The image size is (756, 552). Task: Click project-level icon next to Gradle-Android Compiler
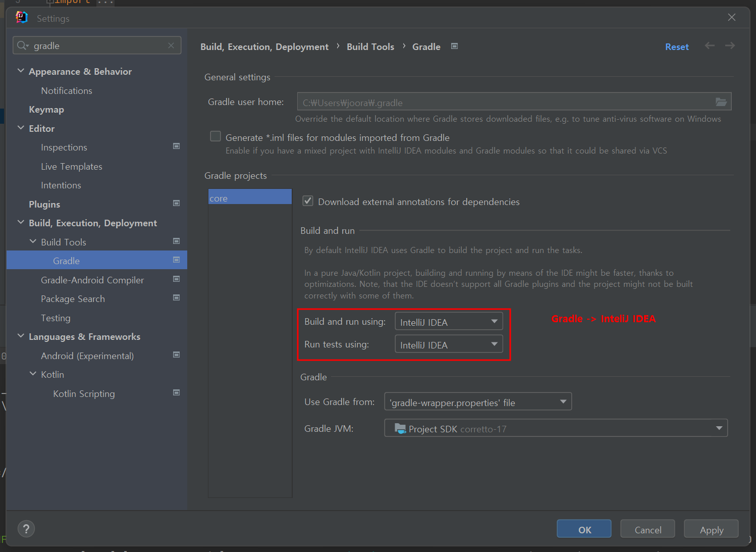tap(177, 279)
